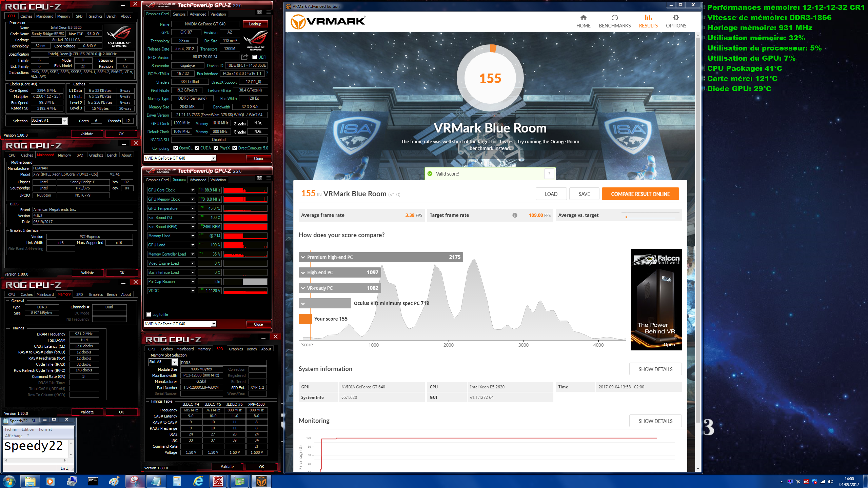Click the Notepad horizontal scrollbar
Viewport: 868px width, 488px height.
[36, 460]
